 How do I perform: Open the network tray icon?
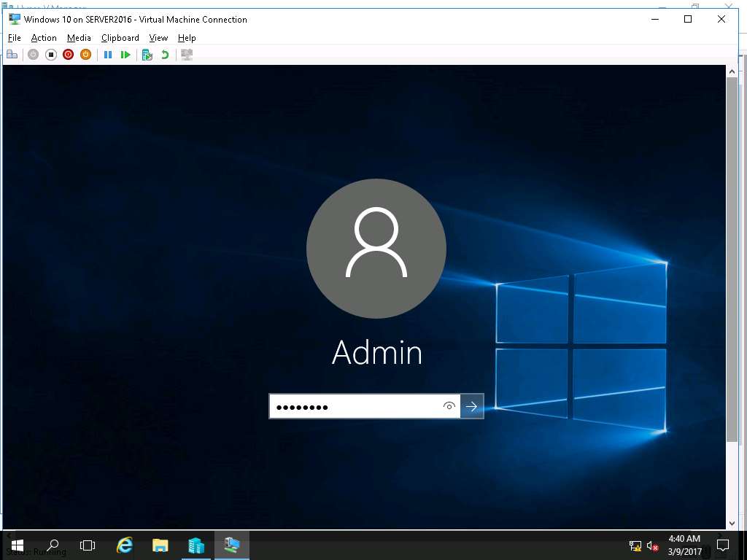[635, 546]
